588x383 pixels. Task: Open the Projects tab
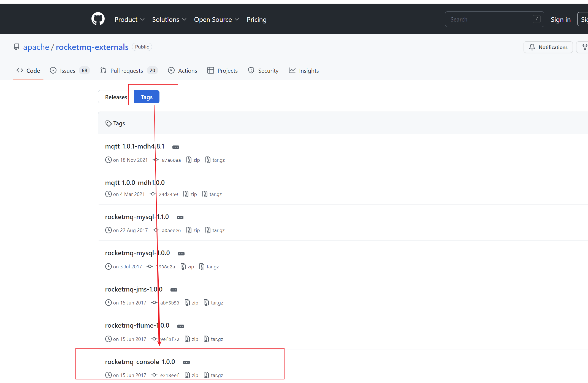coord(222,71)
